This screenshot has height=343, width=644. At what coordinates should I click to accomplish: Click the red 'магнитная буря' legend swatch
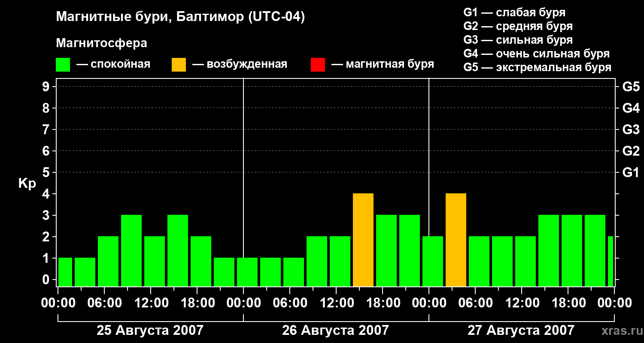318,65
